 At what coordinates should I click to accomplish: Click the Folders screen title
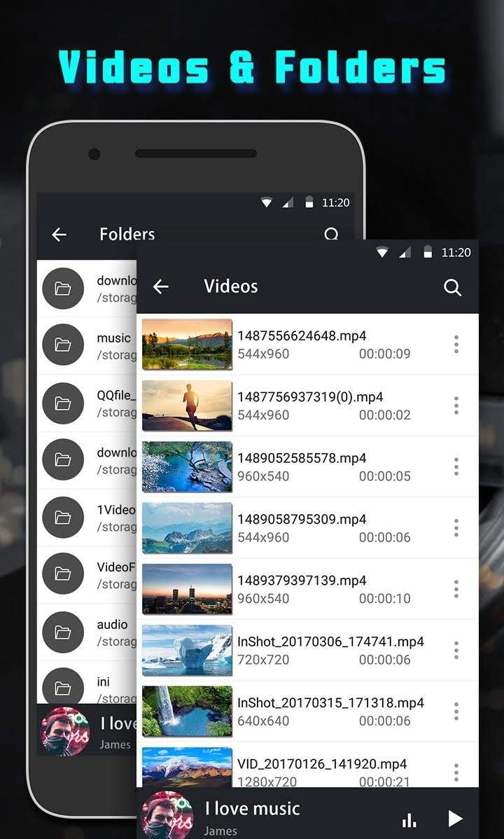127,234
